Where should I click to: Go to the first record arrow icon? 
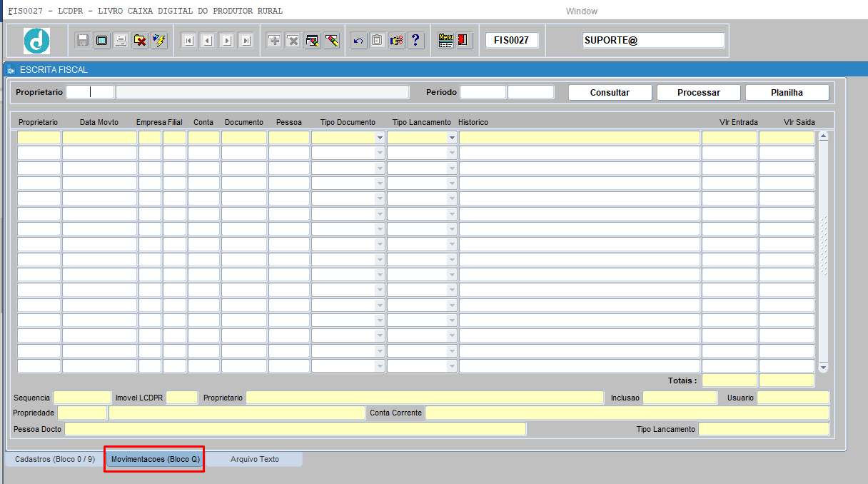click(x=188, y=41)
